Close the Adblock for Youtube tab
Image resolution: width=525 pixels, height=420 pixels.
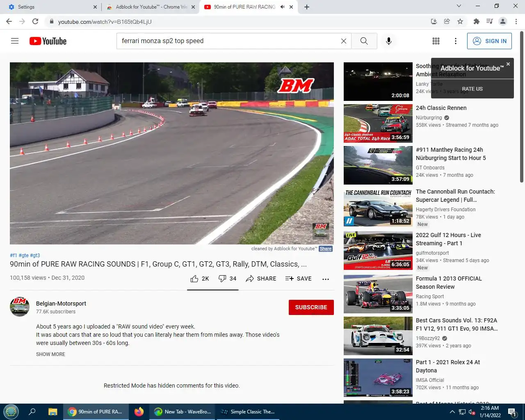193,7
